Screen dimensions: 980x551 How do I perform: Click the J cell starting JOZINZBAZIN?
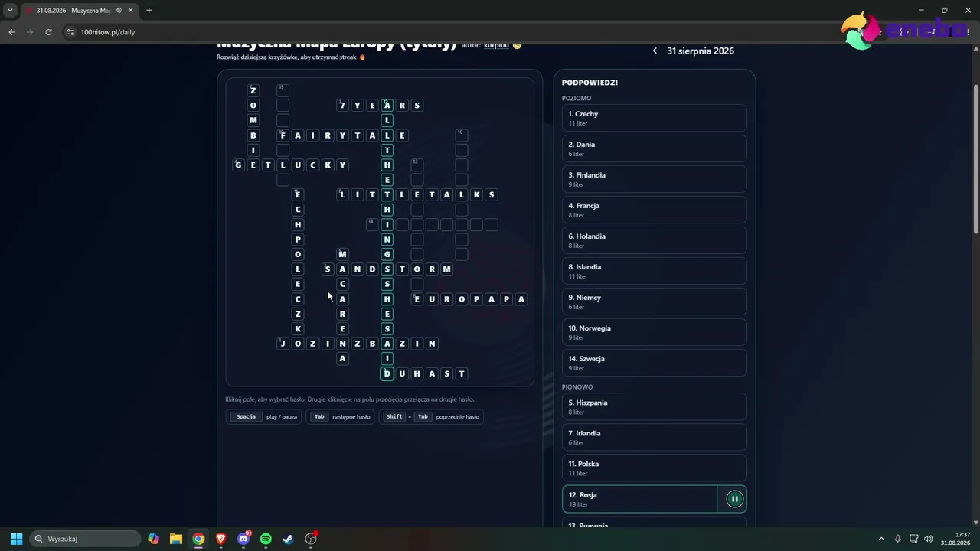pyautogui.click(x=283, y=344)
